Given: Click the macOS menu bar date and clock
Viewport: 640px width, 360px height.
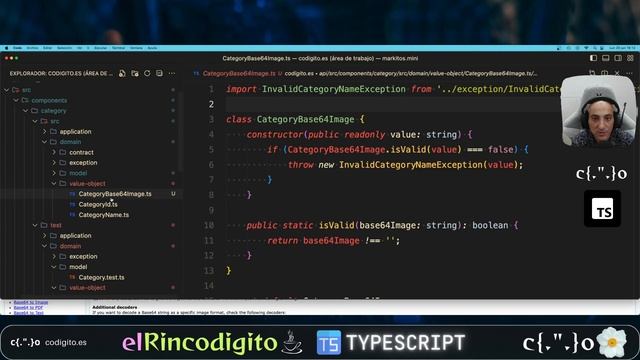Looking at the screenshot, I should [x=622, y=48].
